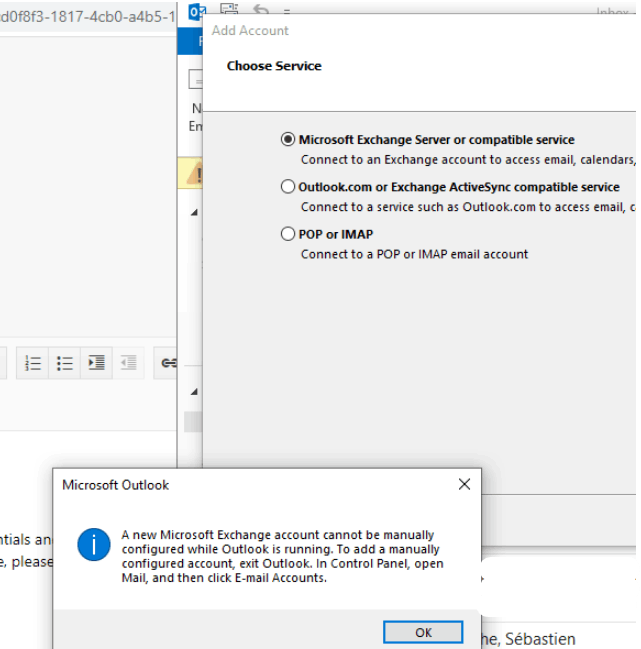Collapse the lower folder group triangle
This screenshot has height=649, width=641.
[194, 392]
